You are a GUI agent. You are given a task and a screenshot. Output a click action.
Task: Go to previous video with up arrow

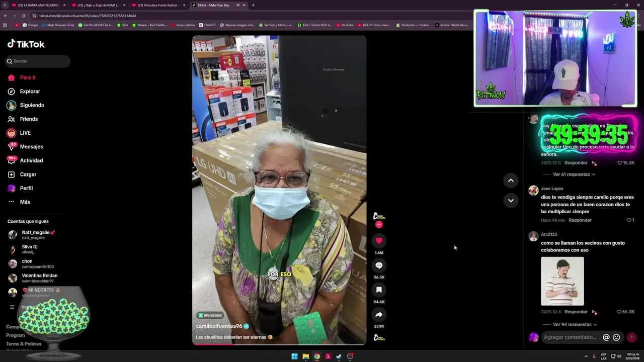pos(511,180)
